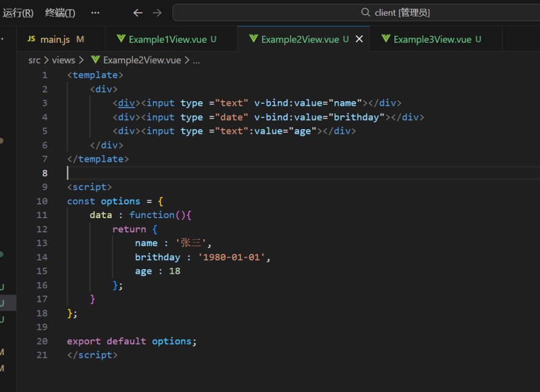540x392 pixels.
Task: Click the Vue icon in the breadcrumb
Action: tap(95, 60)
